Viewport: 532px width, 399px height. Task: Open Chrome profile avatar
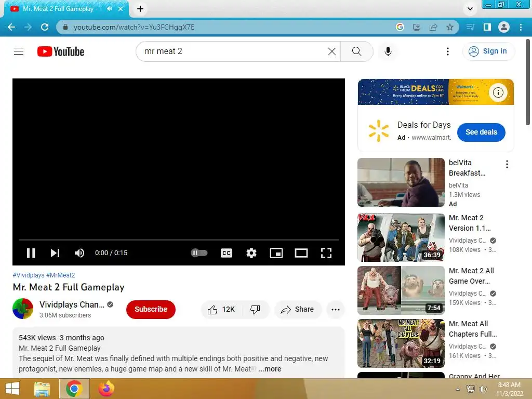point(504,27)
